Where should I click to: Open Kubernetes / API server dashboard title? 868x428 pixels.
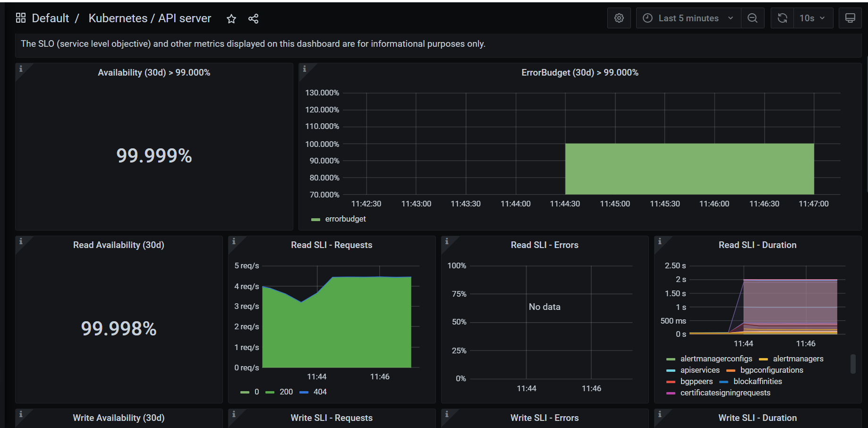pos(150,18)
